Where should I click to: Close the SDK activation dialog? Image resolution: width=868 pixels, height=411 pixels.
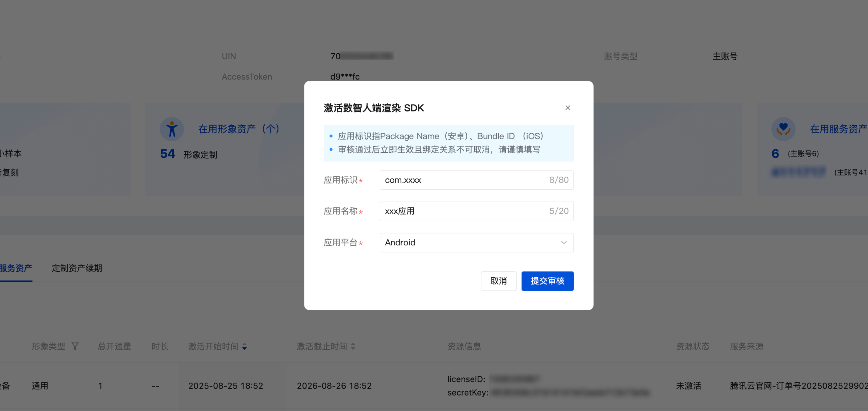(567, 108)
